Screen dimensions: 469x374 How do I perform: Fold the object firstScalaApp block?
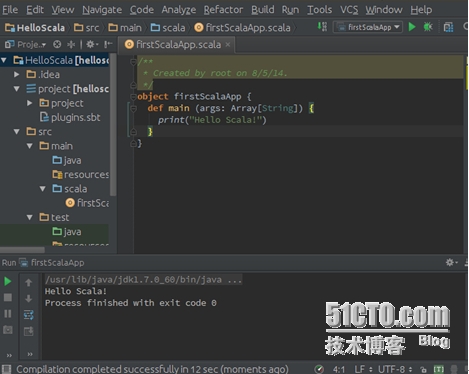133,97
